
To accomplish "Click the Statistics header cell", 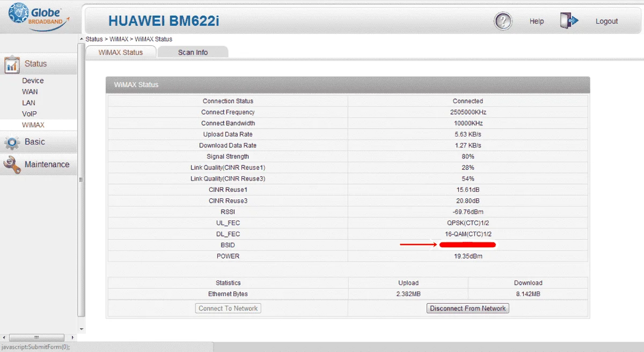I will [228, 283].
